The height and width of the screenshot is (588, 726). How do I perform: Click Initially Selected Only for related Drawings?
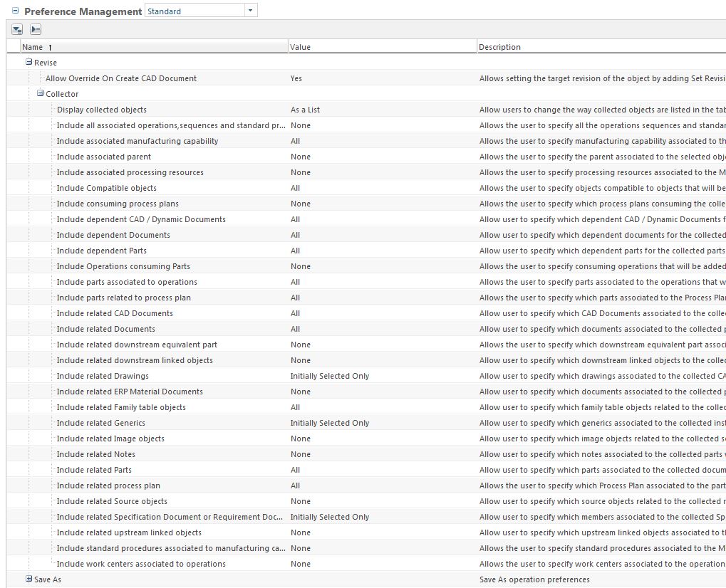(330, 376)
